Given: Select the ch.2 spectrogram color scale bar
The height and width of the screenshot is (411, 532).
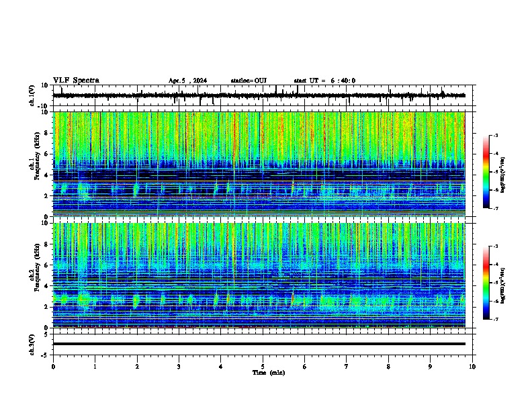Looking at the screenshot, I should click(486, 283).
